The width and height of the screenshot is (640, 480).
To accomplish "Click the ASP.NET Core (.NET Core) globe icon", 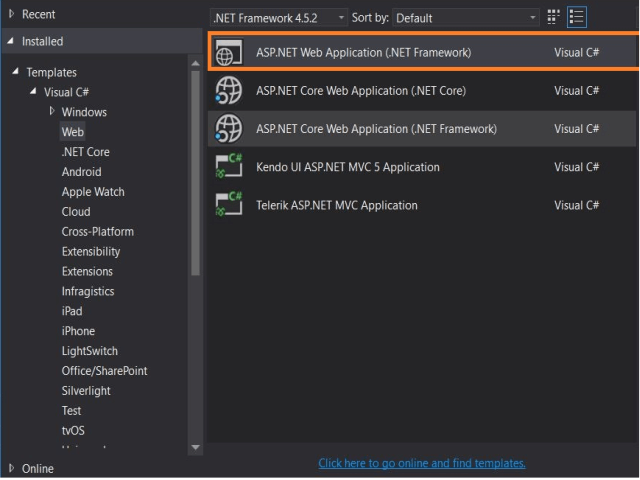I will (228, 91).
